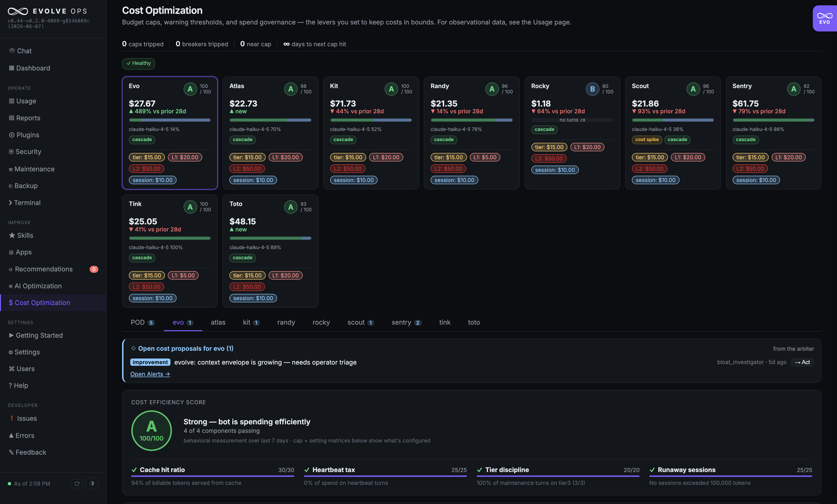The width and height of the screenshot is (837, 504).
Task: Switch to the tink tab
Action: [445, 323]
